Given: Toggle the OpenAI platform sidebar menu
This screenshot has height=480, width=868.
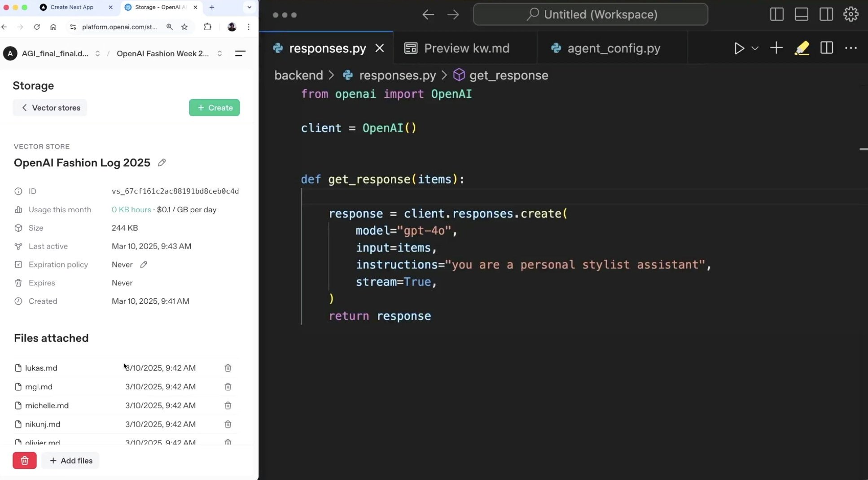Looking at the screenshot, I should tap(240, 53).
